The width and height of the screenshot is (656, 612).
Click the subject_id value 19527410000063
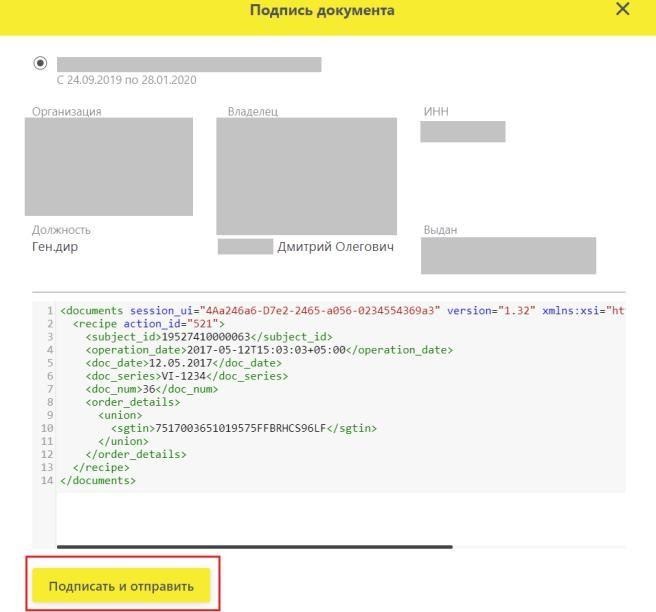(x=206, y=337)
